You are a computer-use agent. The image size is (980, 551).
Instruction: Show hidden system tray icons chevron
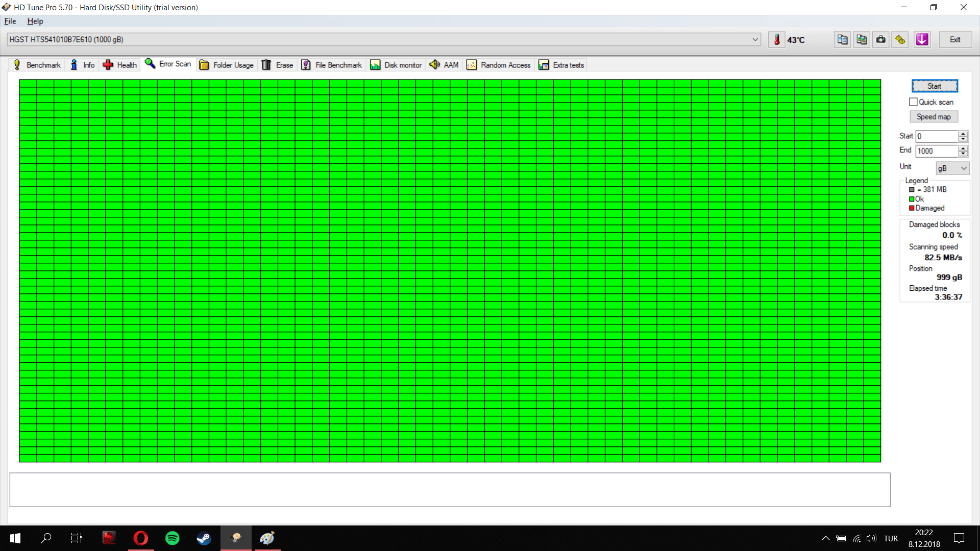pos(825,538)
